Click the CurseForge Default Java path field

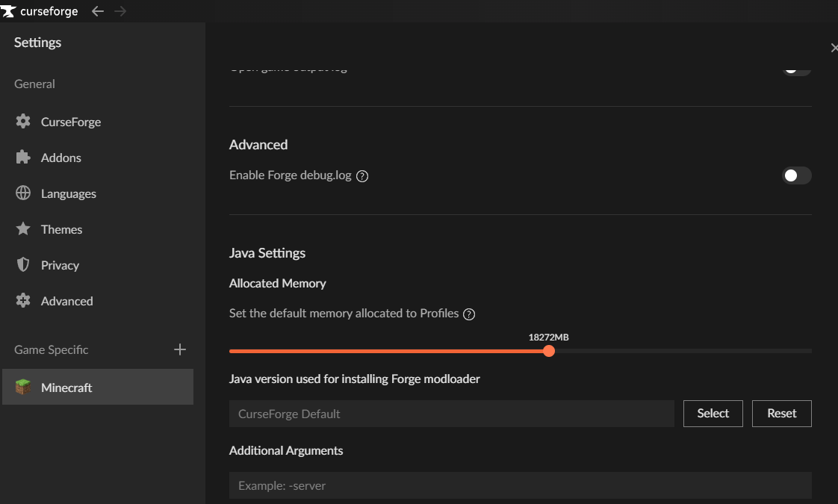coord(452,414)
